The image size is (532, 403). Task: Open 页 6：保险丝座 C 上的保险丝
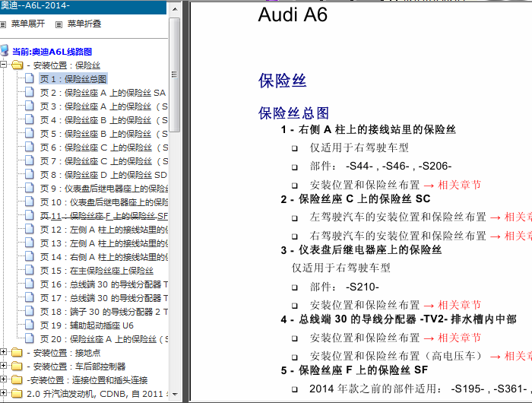tap(103, 148)
